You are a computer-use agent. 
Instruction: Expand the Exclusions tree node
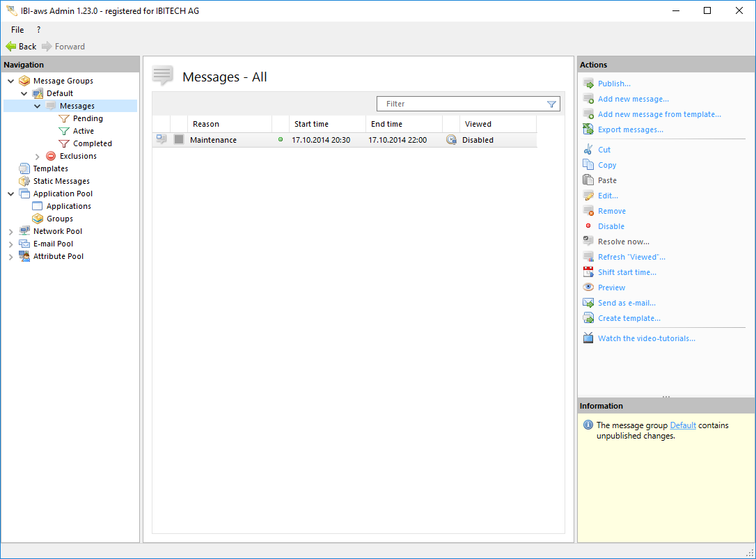(38, 156)
